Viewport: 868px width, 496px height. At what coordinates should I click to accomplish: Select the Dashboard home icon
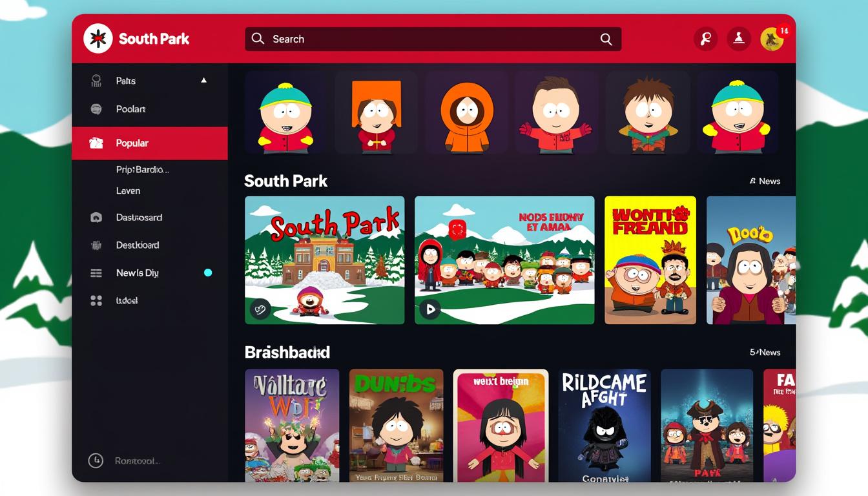97,218
